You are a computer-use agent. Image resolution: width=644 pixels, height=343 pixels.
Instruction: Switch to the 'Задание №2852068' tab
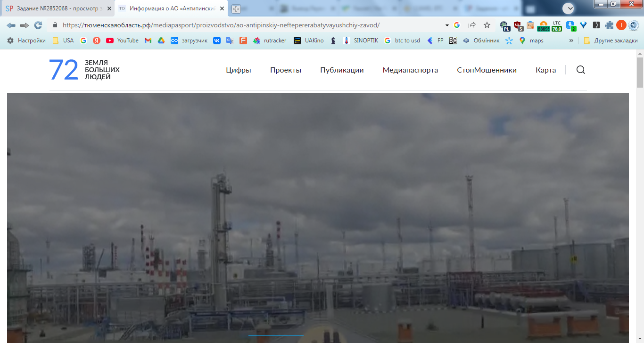coord(58,8)
